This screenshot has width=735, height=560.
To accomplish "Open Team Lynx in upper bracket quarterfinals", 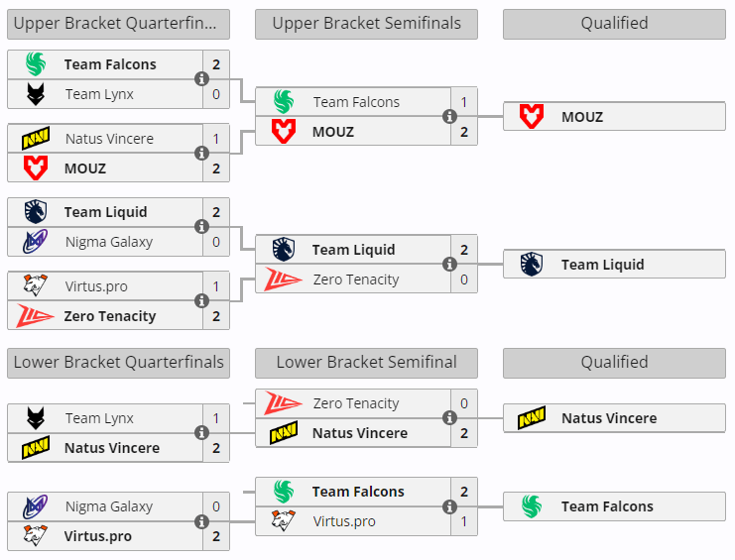I will point(99,94).
